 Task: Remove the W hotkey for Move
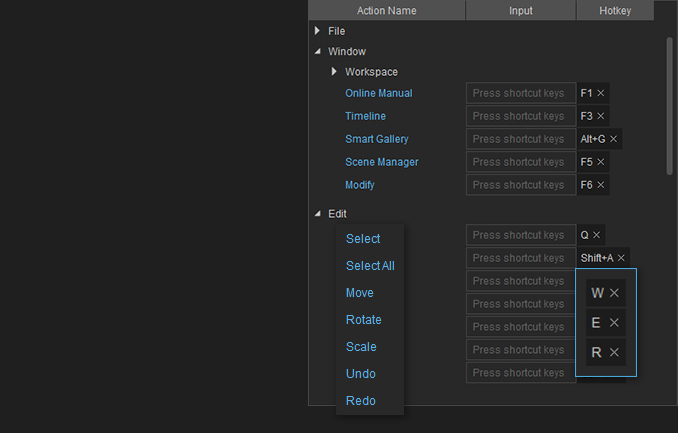[x=614, y=293]
